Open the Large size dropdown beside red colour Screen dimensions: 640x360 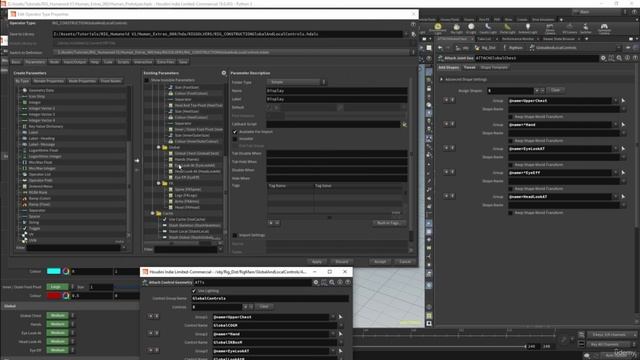coord(60,287)
